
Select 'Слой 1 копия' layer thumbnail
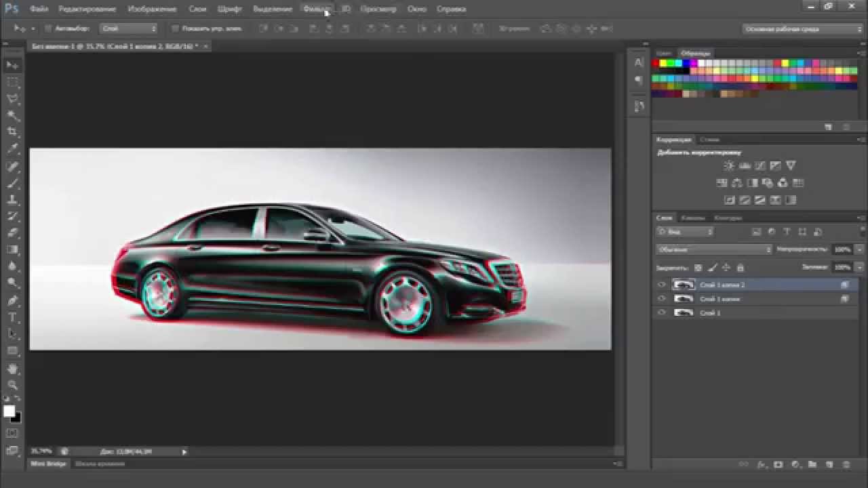tap(683, 299)
